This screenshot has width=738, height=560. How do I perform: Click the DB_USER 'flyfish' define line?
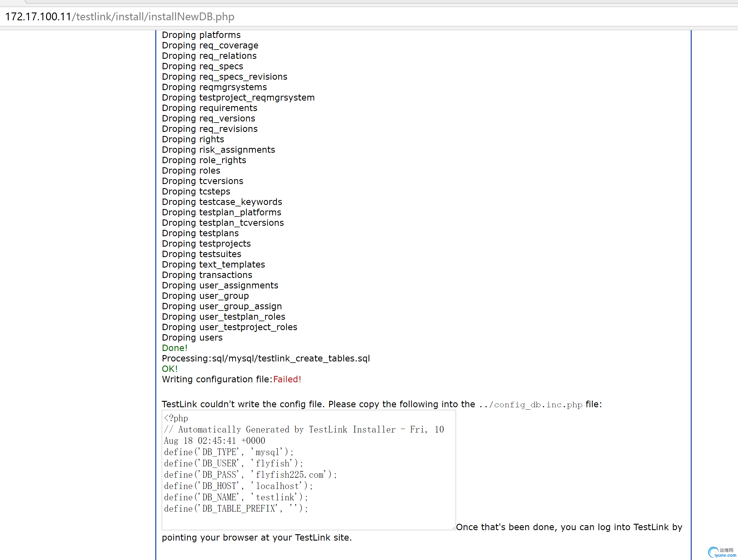pyautogui.click(x=234, y=463)
